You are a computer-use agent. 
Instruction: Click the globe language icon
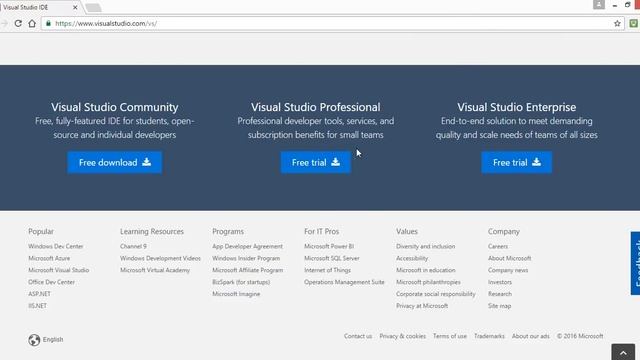click(x=34, y=340)
